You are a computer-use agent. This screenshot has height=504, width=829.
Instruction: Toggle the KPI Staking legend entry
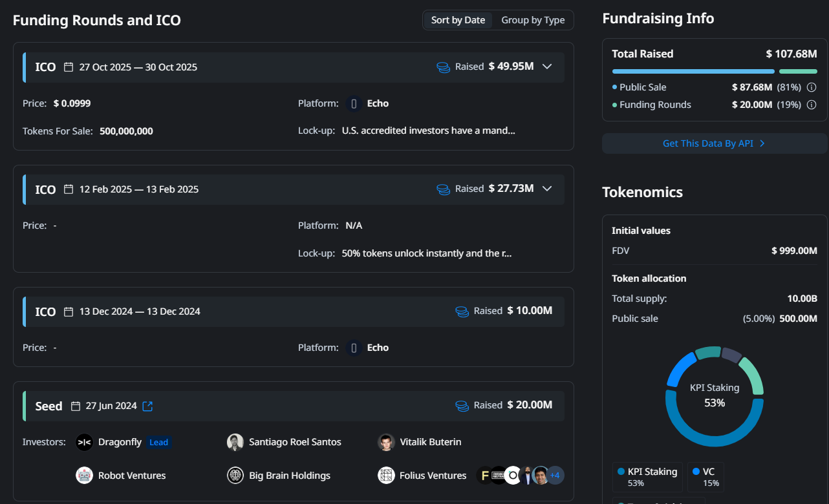pyautogui.click(x=647, y=477)
